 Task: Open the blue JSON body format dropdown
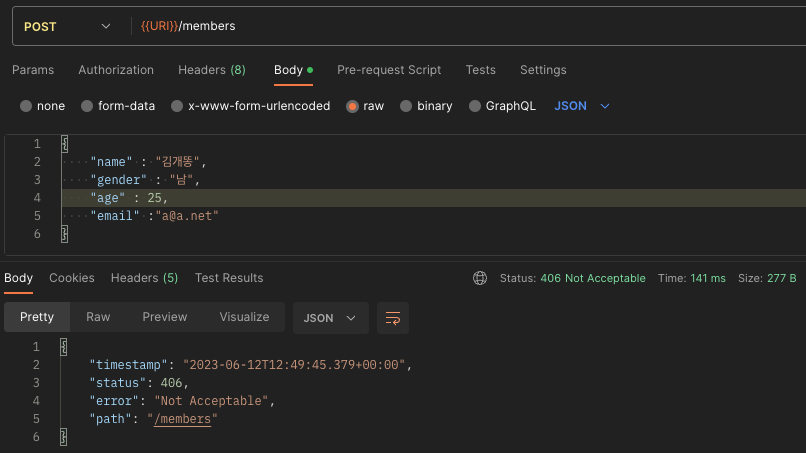coord(581,106)
